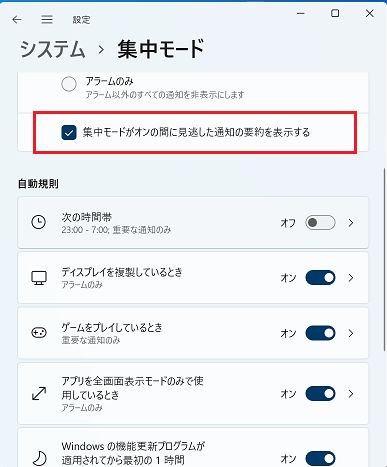Expand the fullscreen app rule chevron
Viewport: 387px width, 467px height.
pos(351,394)
